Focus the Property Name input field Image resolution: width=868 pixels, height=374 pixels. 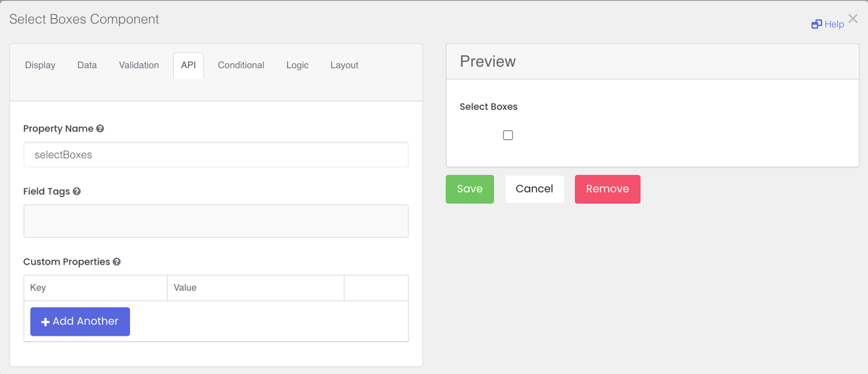(x=216, y=155)
